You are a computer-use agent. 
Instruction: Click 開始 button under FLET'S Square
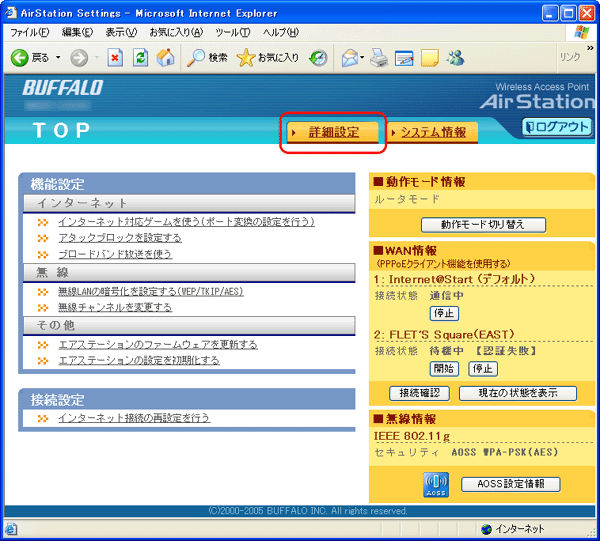click(444, 369)
